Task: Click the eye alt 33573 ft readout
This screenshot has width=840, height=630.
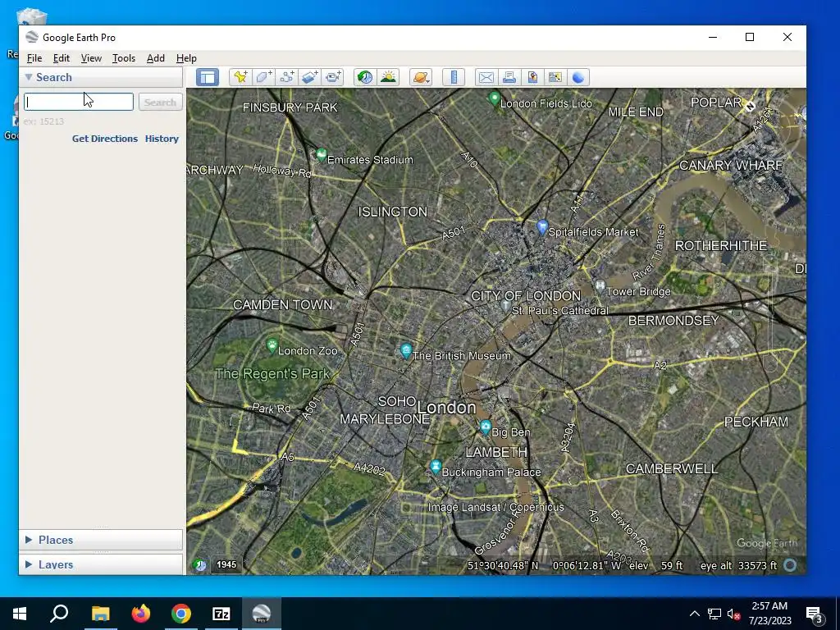Action: click(739, 566)
